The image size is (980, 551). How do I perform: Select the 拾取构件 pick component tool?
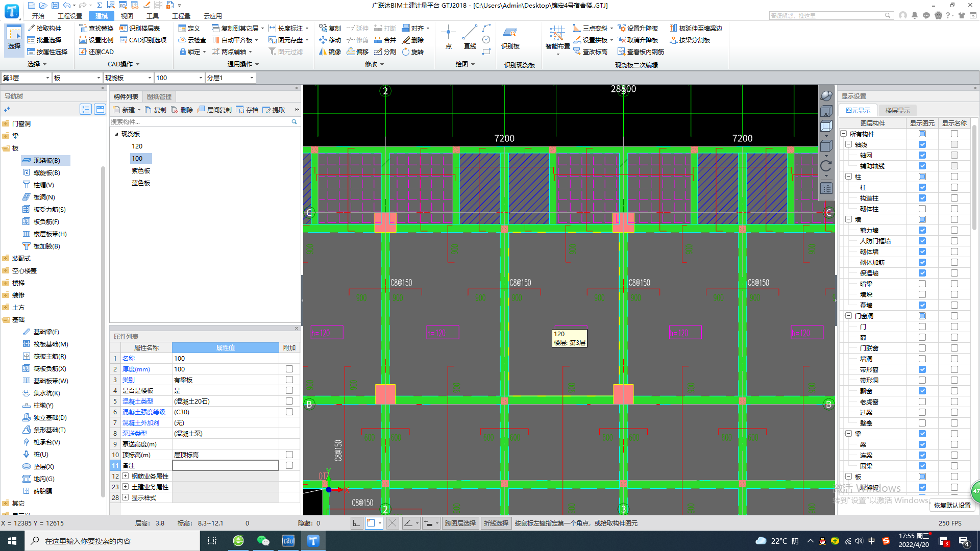point(44,28)
